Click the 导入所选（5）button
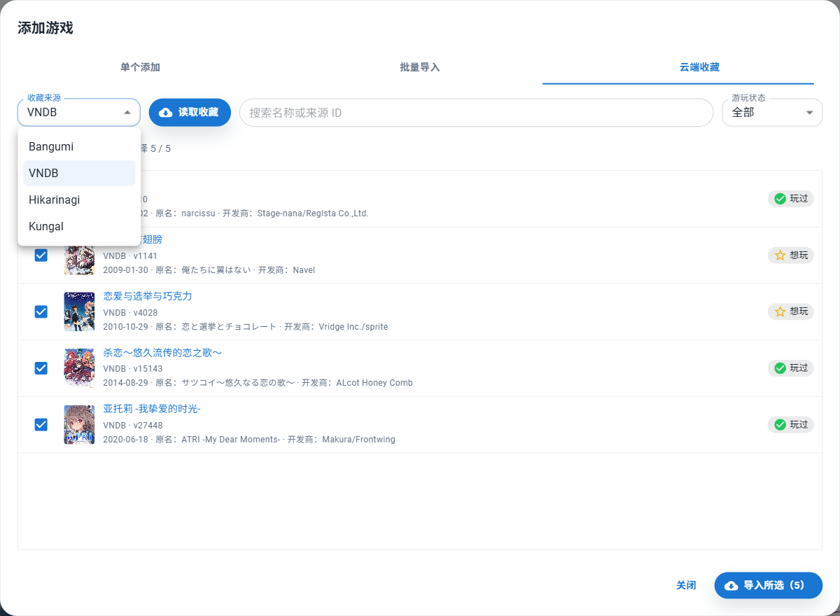 pos(768,585)
